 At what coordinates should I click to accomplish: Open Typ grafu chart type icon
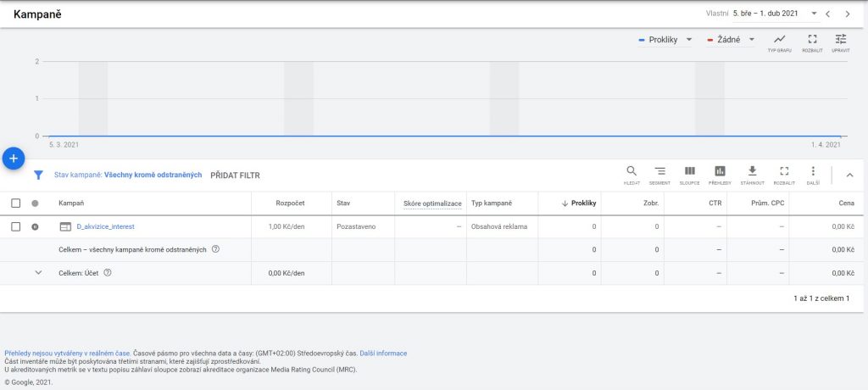[779, 42]
